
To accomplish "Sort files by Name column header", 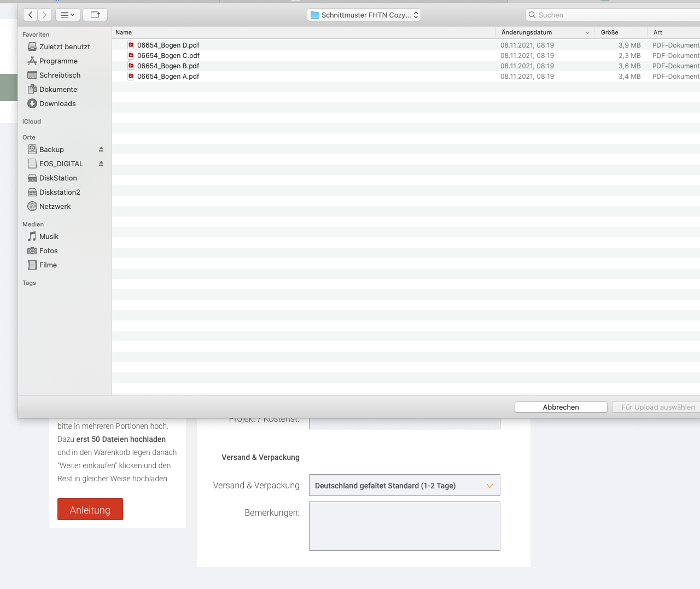I will tap(124, 32).
